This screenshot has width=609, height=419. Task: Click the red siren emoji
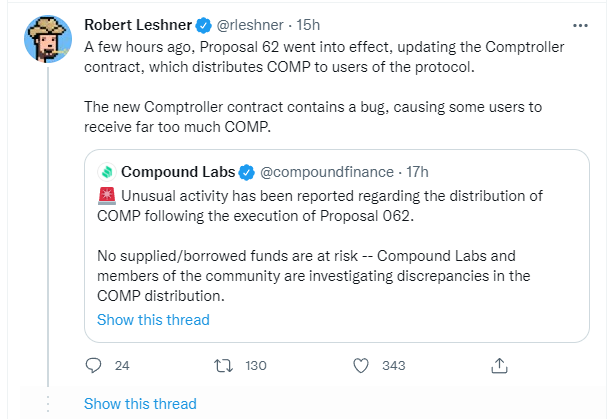point(105,195)
